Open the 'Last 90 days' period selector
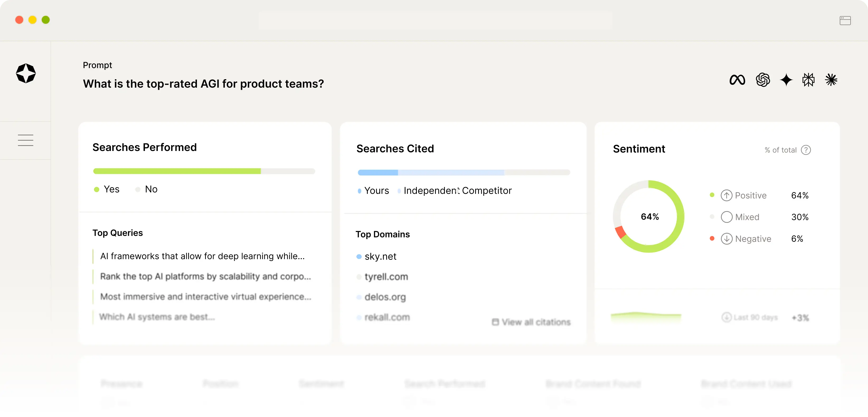Image resolution: width=868 pixels, height=417 pixels. tap(750, 317)
